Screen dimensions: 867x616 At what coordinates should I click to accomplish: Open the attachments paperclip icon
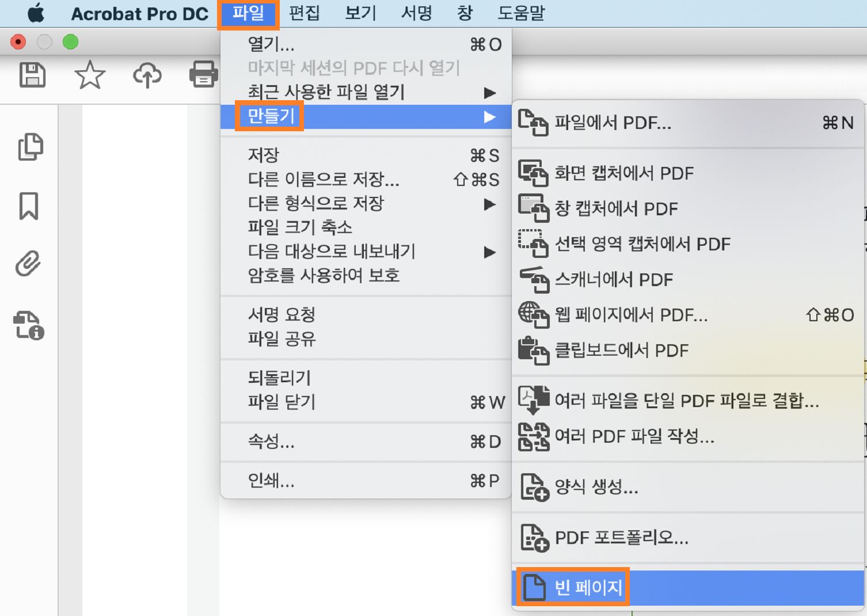tap(28, 264)
